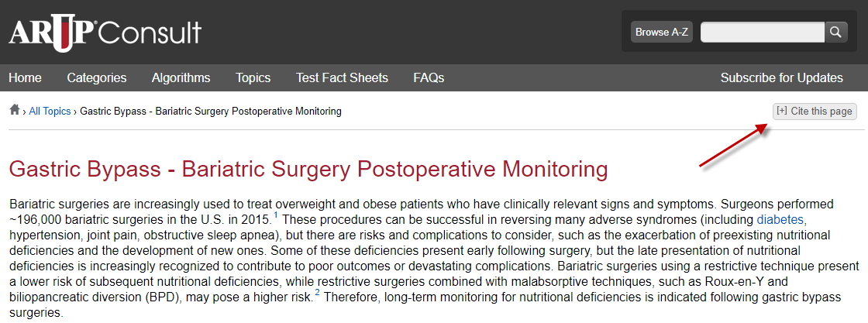The image size is (868, 323).
Task: Click the search magnifier icon
Action: 836,32
